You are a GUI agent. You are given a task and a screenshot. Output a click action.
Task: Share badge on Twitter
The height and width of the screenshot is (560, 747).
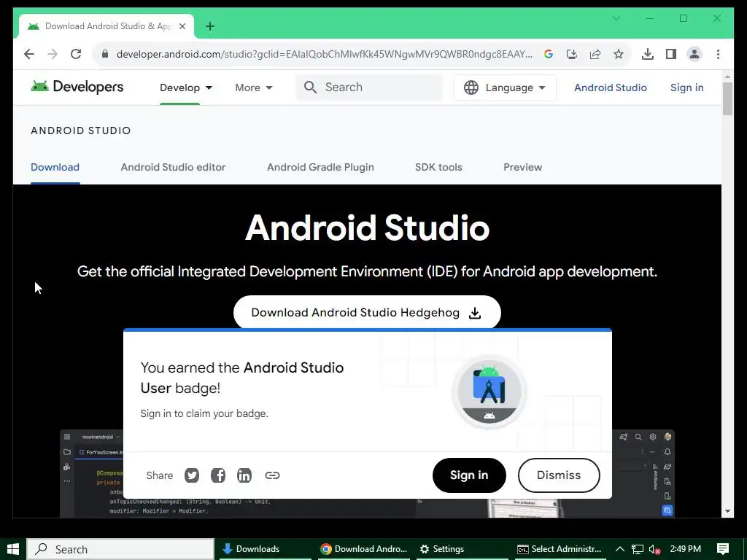point(192,475)
